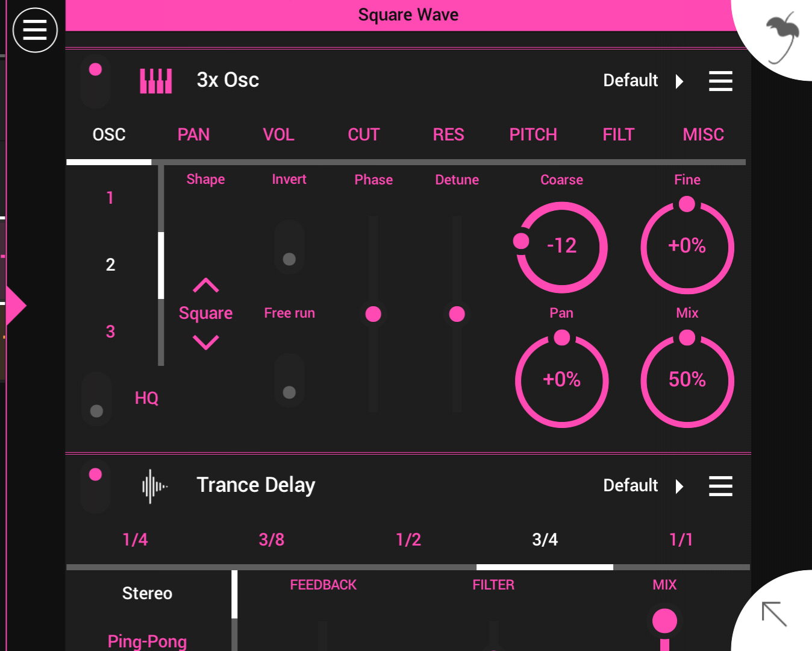
Task: Set delay time to 3/4
Action: click(x=545, y=539)
